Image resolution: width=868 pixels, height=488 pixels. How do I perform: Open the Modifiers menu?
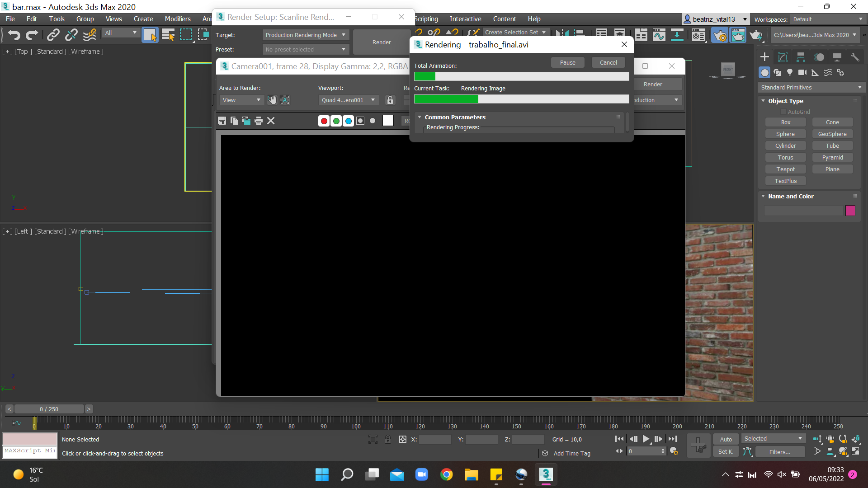click(178, 19)
